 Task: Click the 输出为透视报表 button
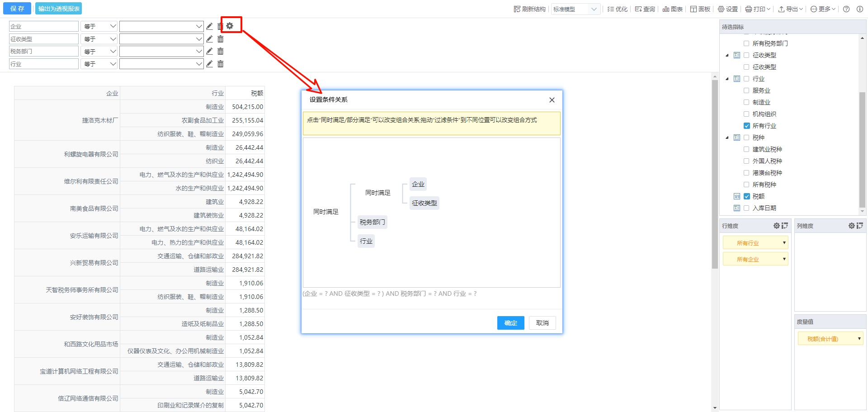[x=59, y=9]
